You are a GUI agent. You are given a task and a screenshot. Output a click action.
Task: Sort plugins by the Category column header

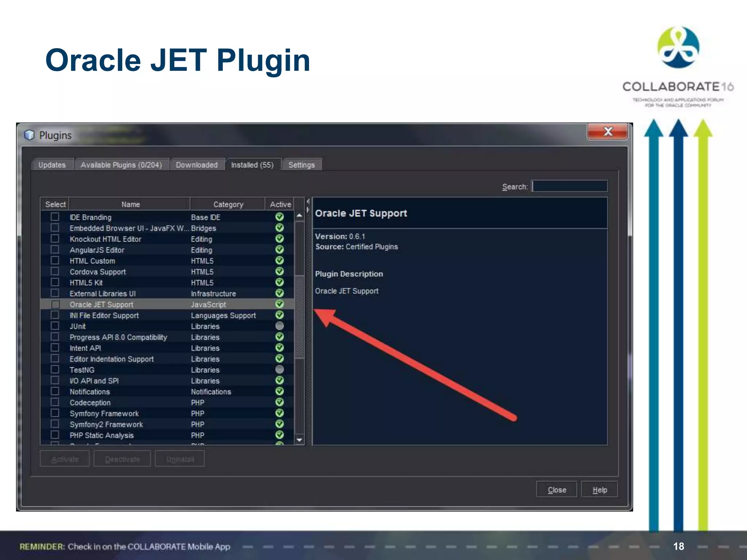pyautogui.click(x=228, y=204)
